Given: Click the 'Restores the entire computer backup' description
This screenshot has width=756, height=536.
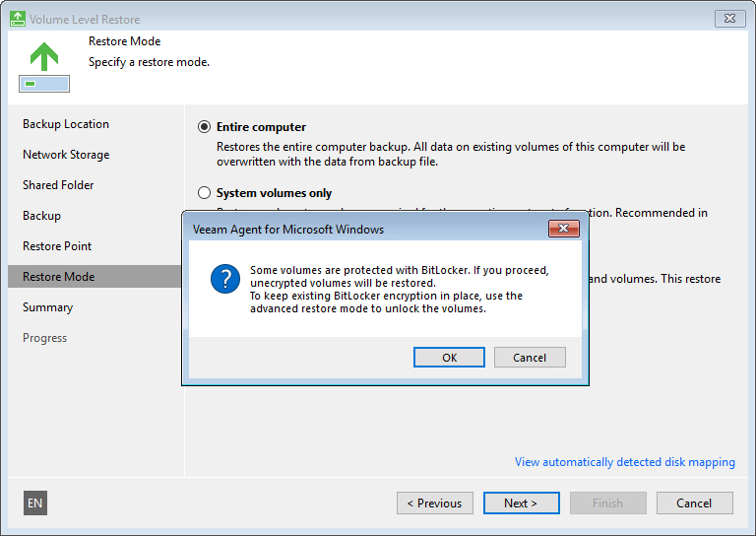Looking at the screenshot, I should pyautogui.click(x=451, y=154).
